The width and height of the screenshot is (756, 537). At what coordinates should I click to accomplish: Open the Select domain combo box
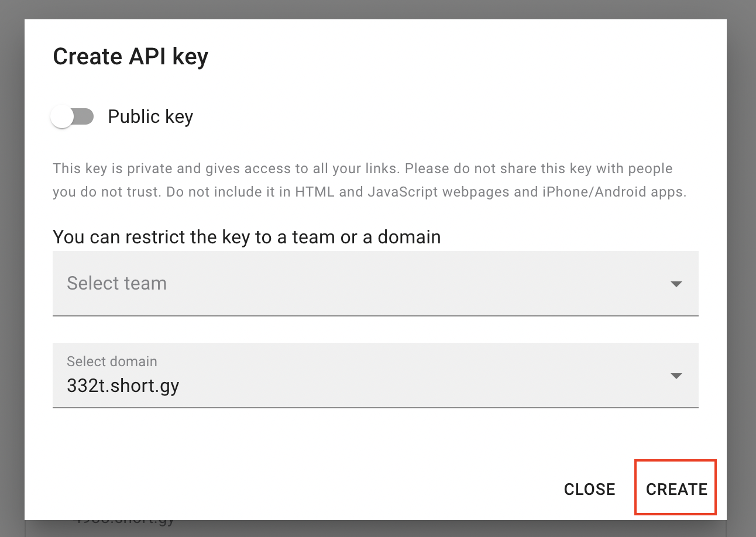374,376
